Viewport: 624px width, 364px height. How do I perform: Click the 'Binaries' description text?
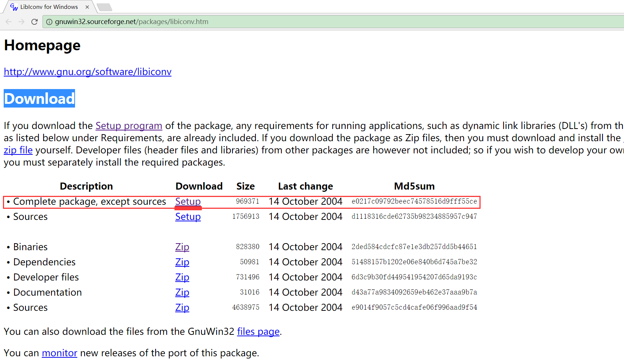(x=30, y=247)
